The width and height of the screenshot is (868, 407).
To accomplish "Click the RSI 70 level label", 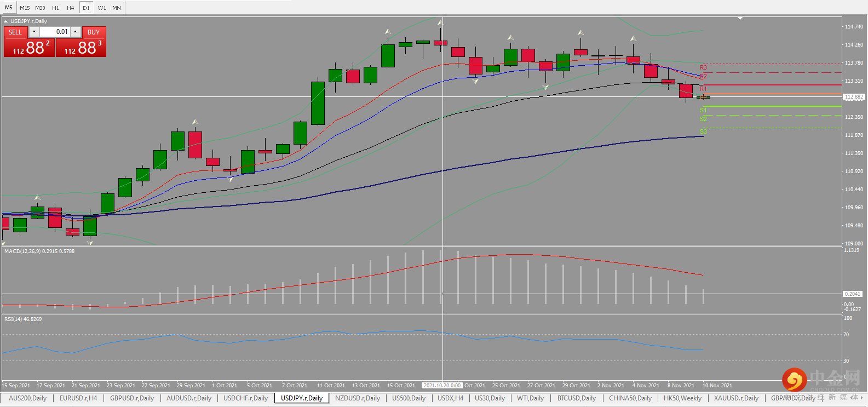I will pyautogui.click(x=846, y=335).
